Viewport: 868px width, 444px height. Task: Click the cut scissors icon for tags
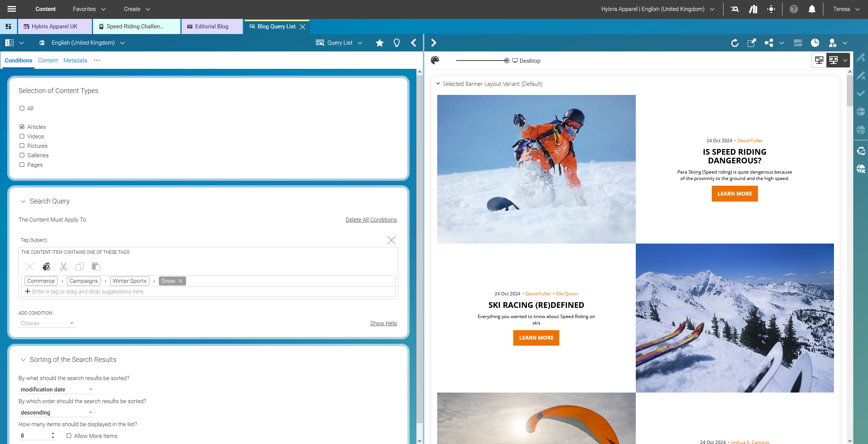(63, 267)
